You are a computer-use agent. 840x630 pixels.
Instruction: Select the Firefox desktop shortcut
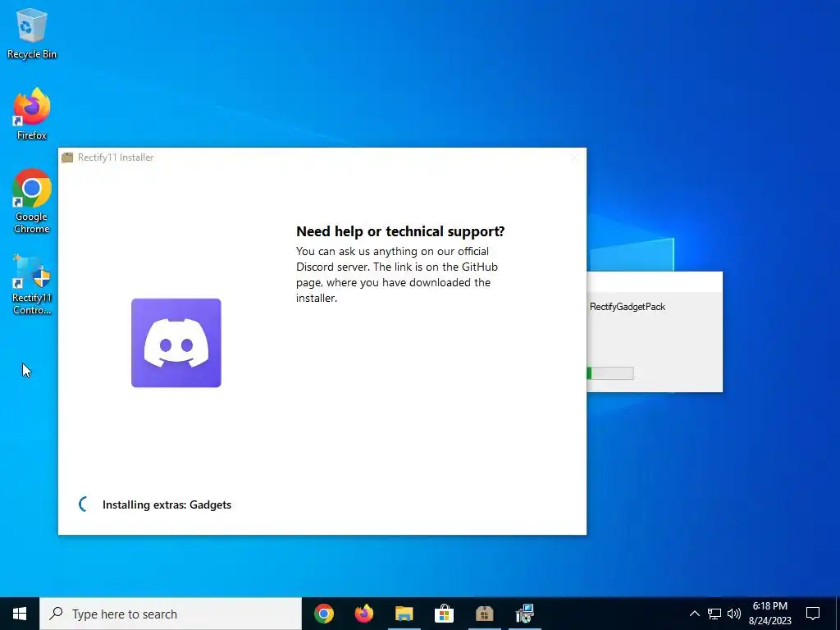pyautogui.click(x=32, y=114)
